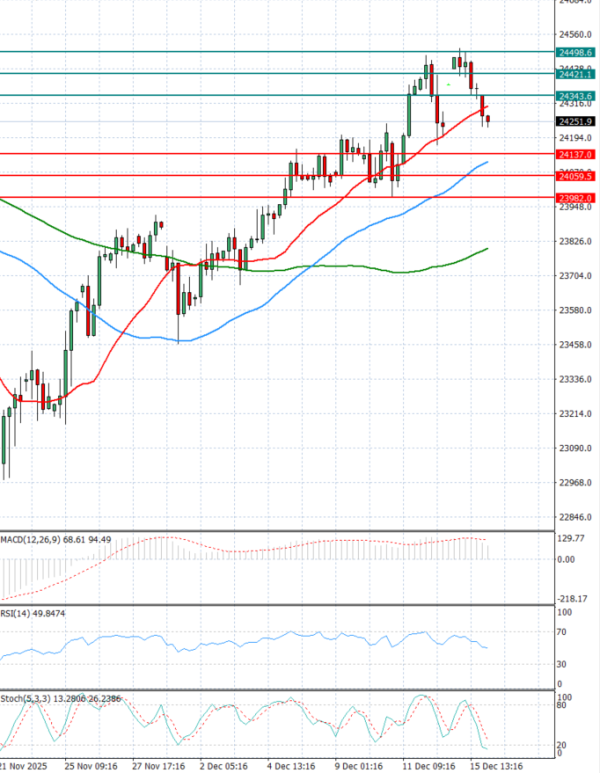Click the 21 Nov 2025 date label
The height and width of the screenshot is (773, 600).
pos(22,765)
